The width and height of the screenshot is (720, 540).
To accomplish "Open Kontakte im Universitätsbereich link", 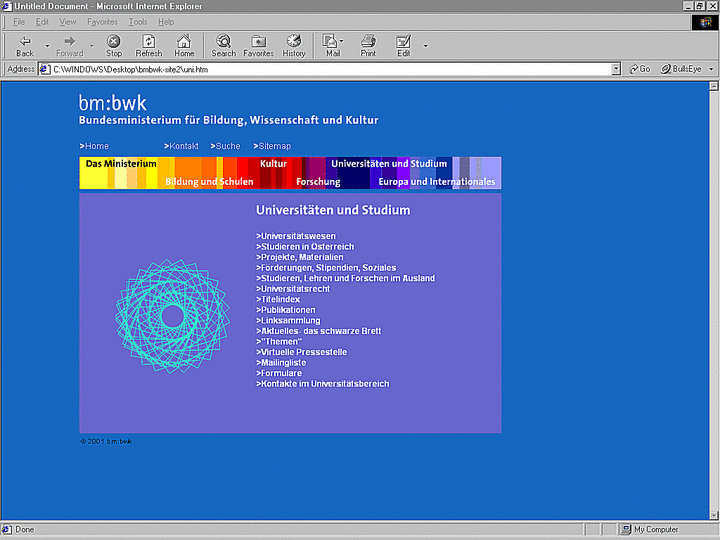I will tap(323, 384).
